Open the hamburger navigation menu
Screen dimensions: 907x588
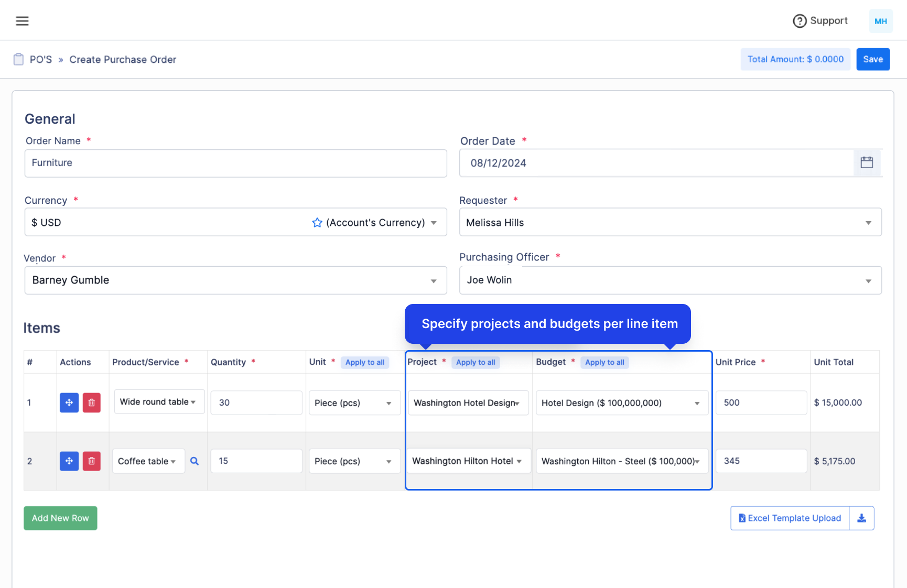click(x=22, y=20)
